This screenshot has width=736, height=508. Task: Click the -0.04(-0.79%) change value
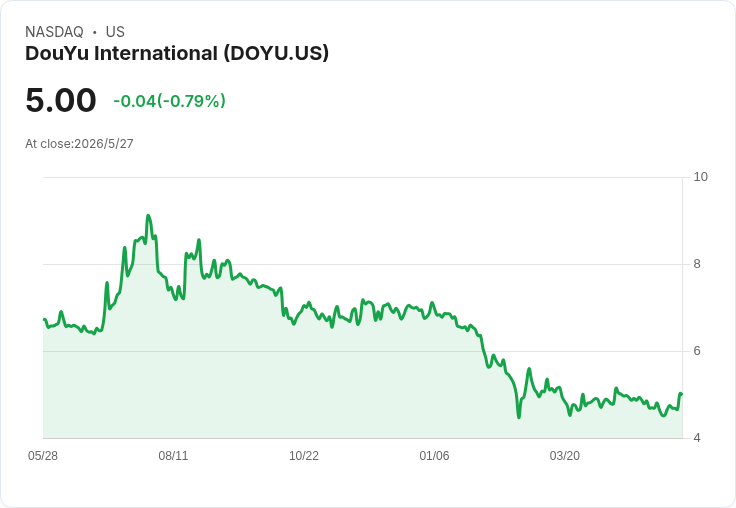169,101
